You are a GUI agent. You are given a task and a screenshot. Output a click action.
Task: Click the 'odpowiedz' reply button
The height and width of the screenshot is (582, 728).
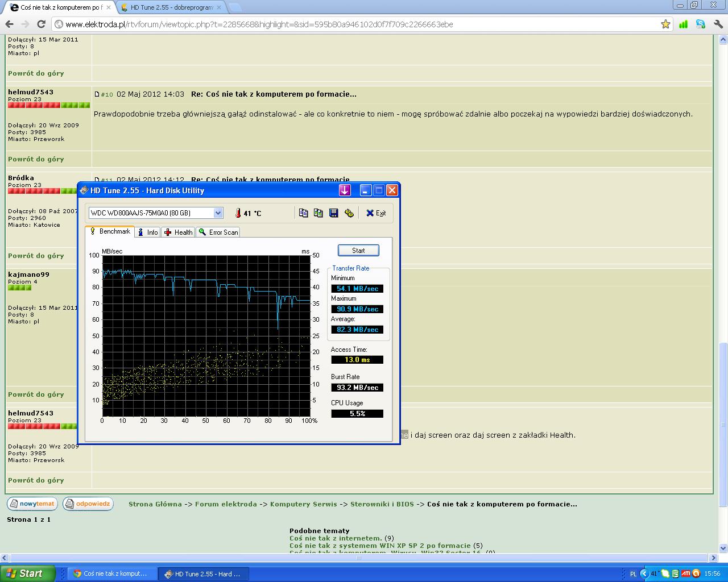(88, 504)
